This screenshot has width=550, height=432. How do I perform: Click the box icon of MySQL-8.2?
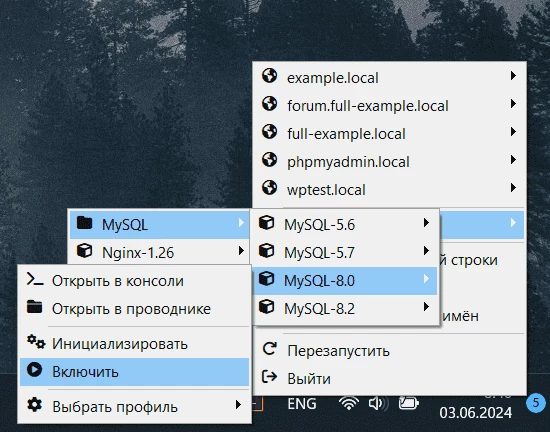point(266,307)
